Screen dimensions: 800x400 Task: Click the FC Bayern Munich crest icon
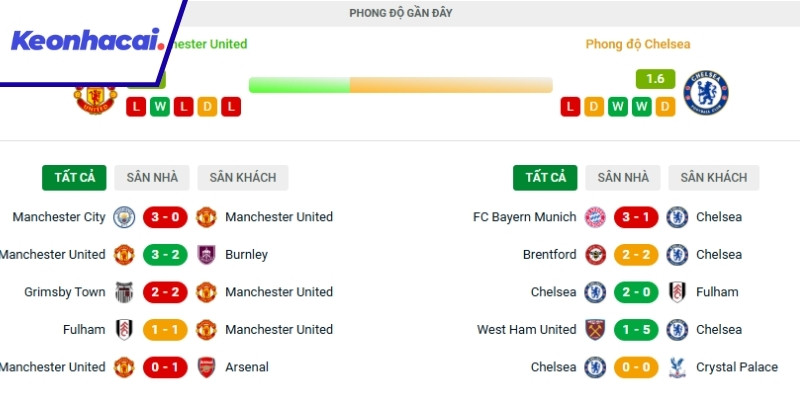pyautogui.click(x=595, y=217)
